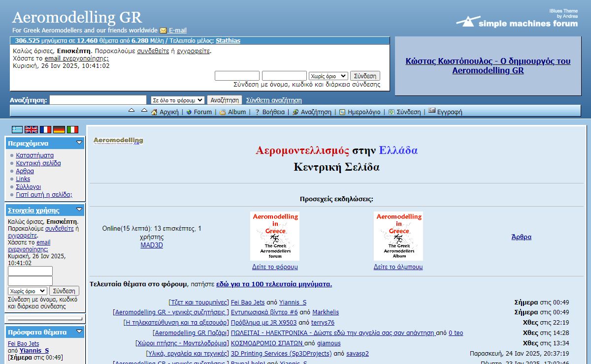Image resolution: width=591 pixels, height=364 pixels.
Task: Focus the password field in Στοιχεία χρήσης panel
Action: tap(30, 281)
